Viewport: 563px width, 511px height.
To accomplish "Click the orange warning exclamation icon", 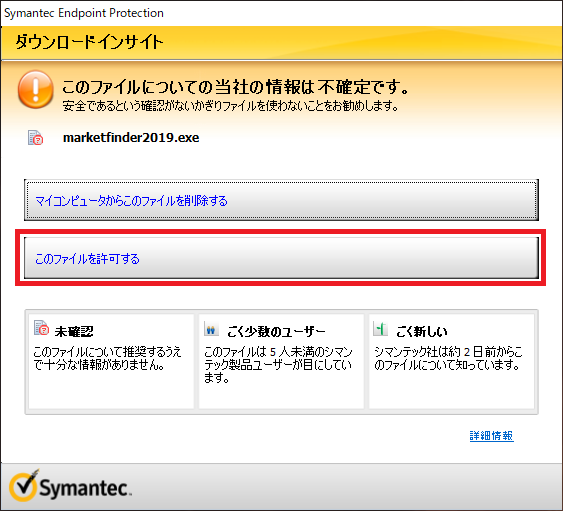I will [x=36, y=89].
